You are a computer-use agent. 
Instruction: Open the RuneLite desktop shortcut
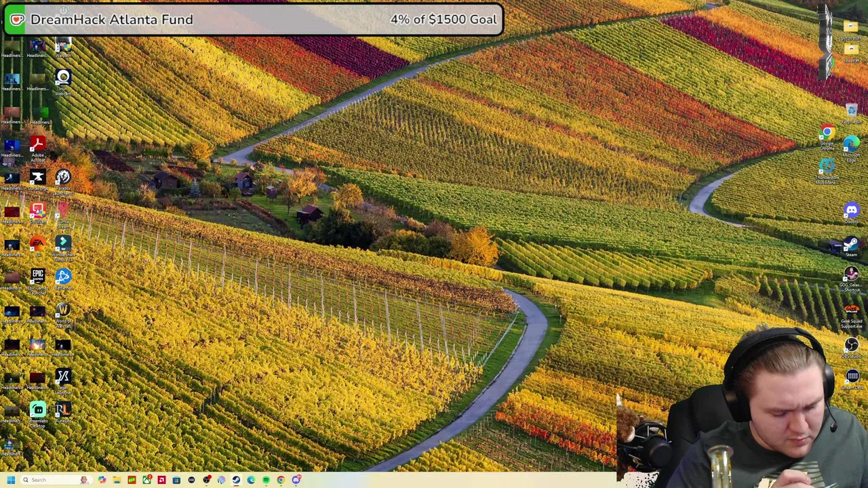click(x=63, y=412)
